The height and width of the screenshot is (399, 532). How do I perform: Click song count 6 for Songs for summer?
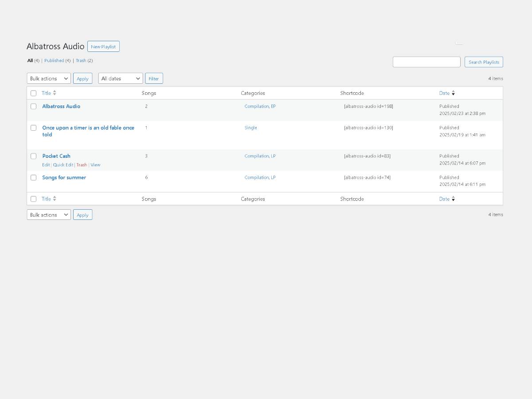146,177
